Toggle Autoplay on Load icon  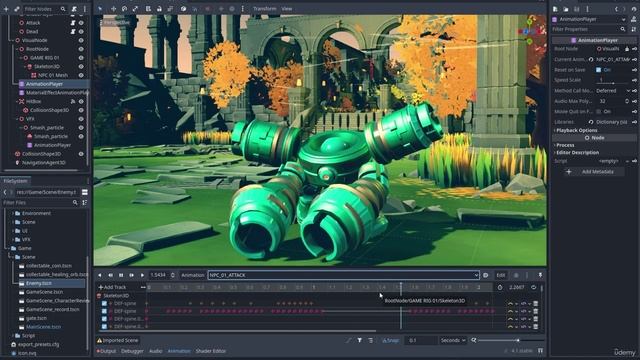click(x=485, y=275)
